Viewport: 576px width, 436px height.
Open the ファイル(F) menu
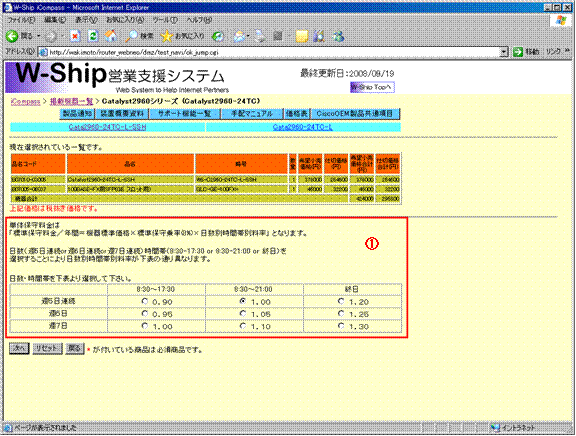pos(21,20)
